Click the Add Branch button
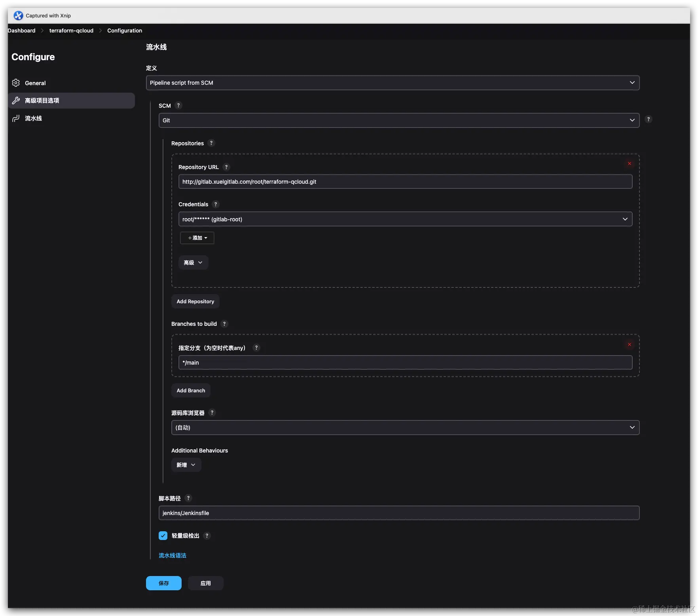Viewport: 698px width, 616px height. tap(191, 390)
